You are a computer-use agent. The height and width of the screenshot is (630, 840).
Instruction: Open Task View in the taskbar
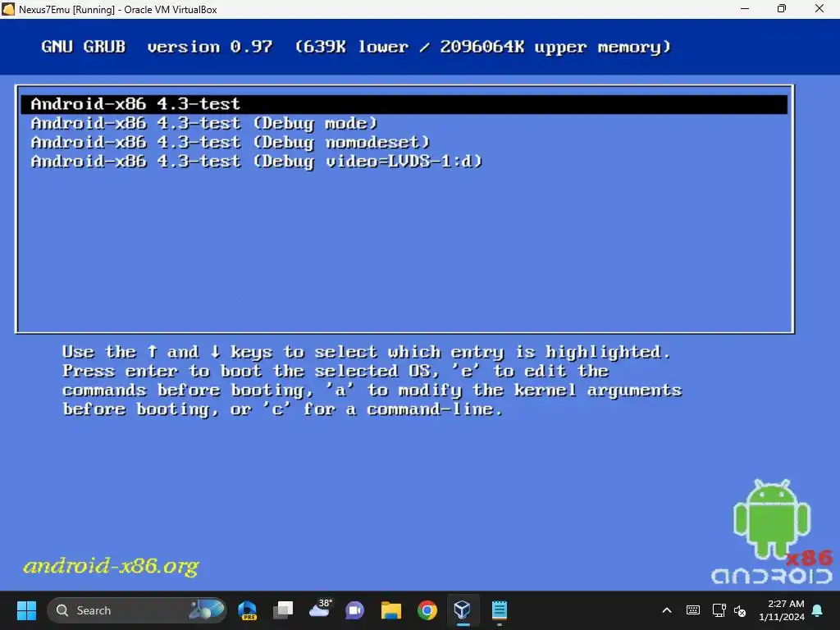click(283, 610)
